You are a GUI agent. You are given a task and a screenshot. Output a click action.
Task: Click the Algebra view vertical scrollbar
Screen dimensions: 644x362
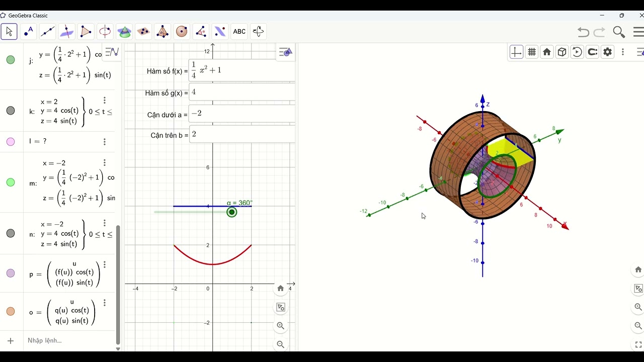point(118,285)
